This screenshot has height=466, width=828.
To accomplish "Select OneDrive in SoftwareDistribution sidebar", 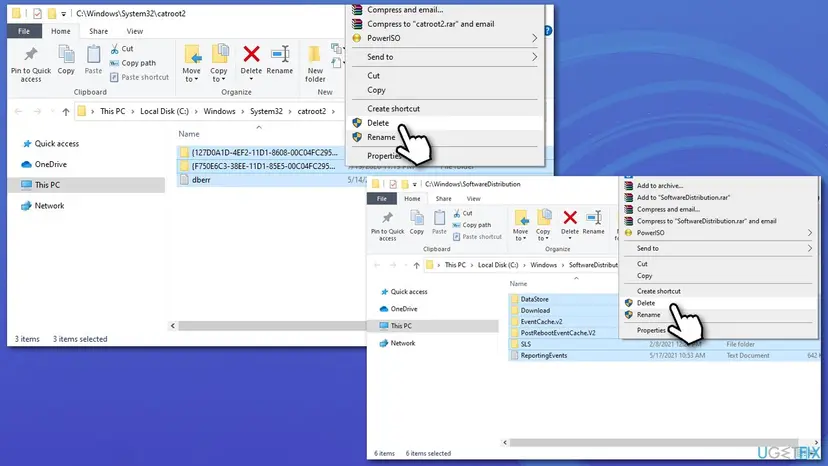I will click(399, 309).
